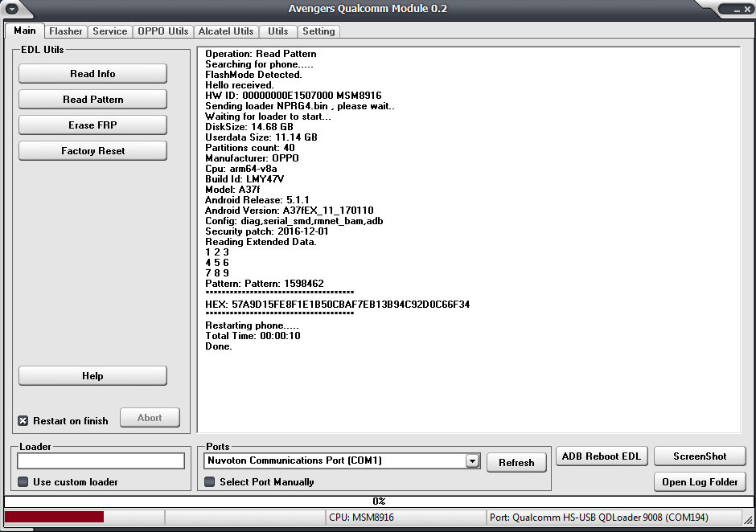Open the Service tab
The width and height of the screenshot is (756, 532).
110,31
